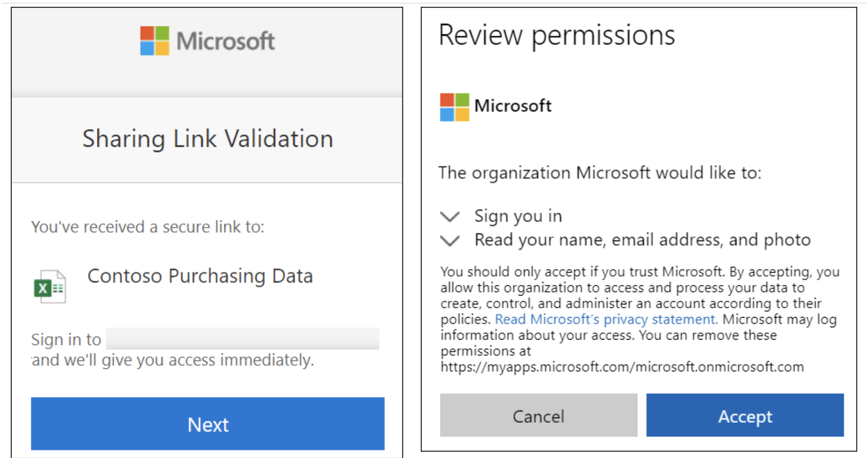Accept the requested permissions
Image resolution: width=868 pixels, height=458 pixels.
click(745, 415)
